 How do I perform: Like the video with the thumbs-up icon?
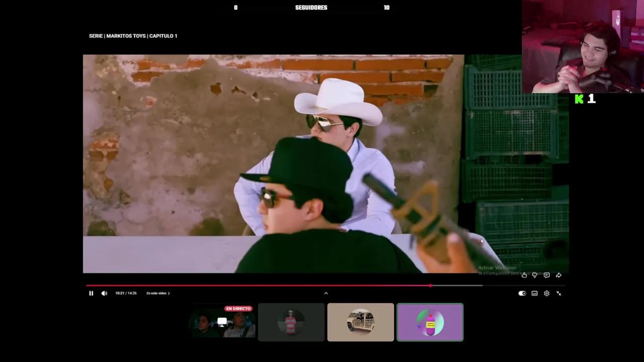524,275
